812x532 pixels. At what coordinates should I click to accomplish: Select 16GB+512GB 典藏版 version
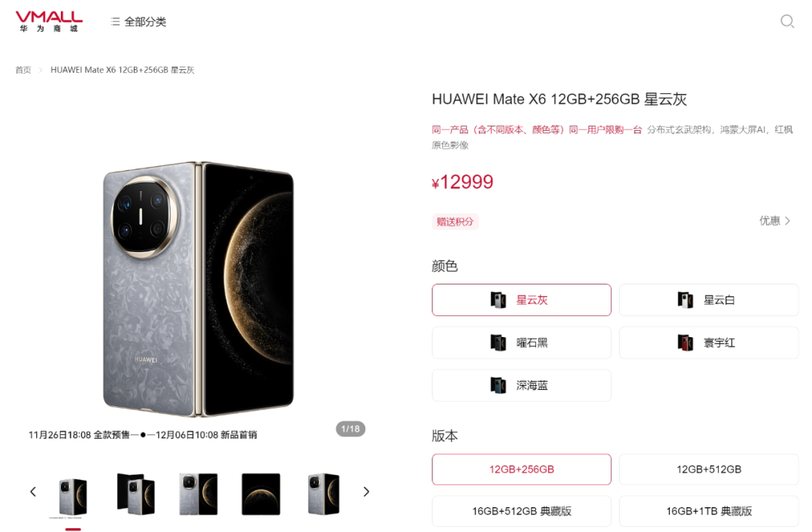pyautogui.click(x=522, y=511)
